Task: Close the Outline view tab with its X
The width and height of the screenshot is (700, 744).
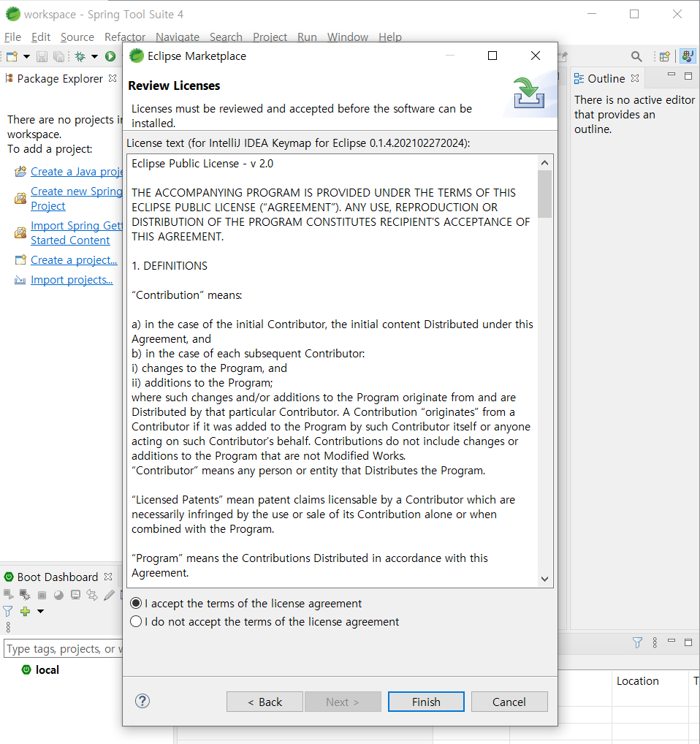Action: click(635, 78)
